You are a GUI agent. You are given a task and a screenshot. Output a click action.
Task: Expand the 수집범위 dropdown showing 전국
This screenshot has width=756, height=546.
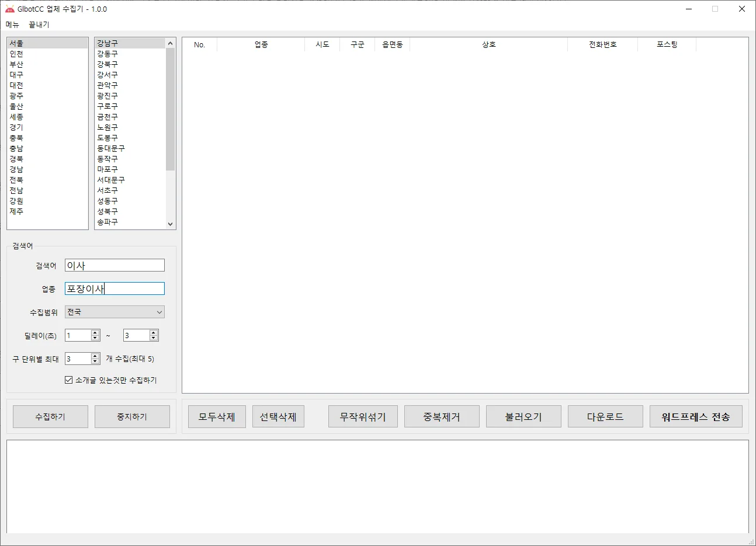point(115,312)
